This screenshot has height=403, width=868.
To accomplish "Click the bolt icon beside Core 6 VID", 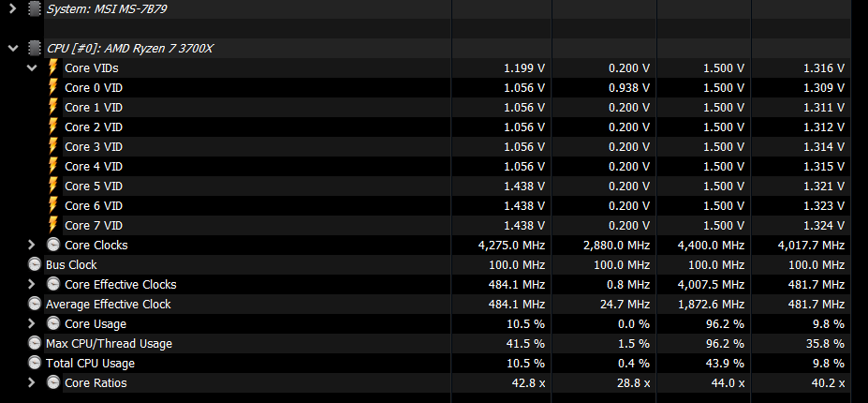I will pos(53,205).
